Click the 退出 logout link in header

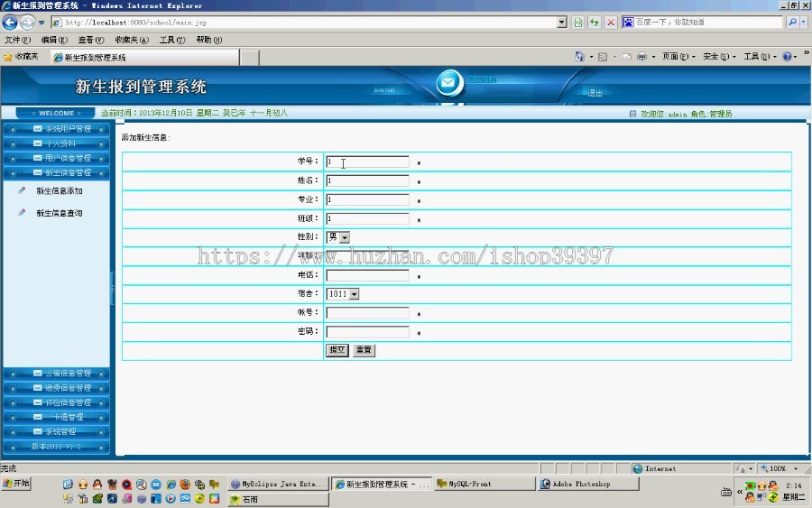[595, 93]
